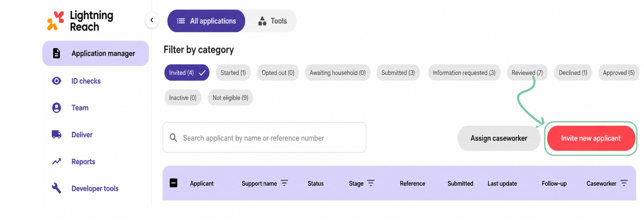Open the Reports trend-line icon
This screenshot has height=218, width=644.
(x=56, y=162)
